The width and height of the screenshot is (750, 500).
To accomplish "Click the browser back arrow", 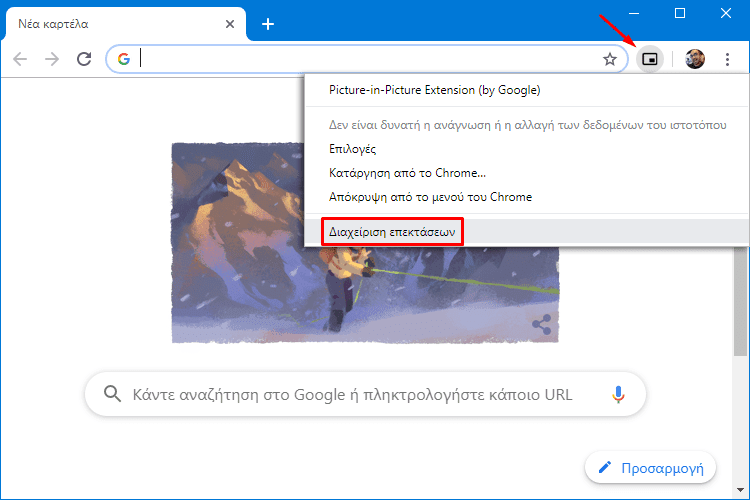I will pos(20,59).
